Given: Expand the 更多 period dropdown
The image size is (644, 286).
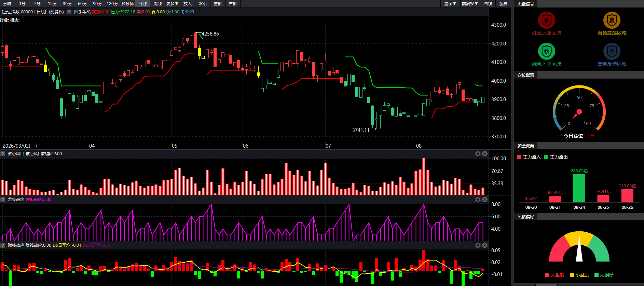Looking at the screenshot, I should [x=172, y=4].
